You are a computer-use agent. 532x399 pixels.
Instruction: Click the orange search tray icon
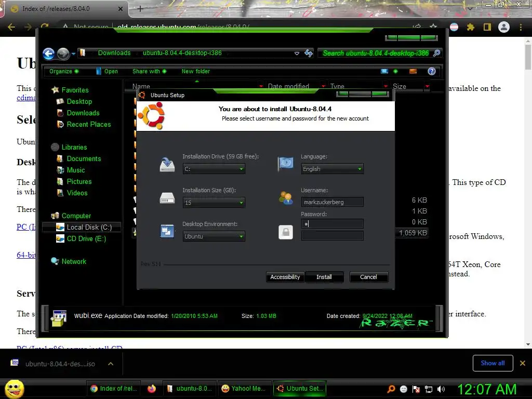391,389
